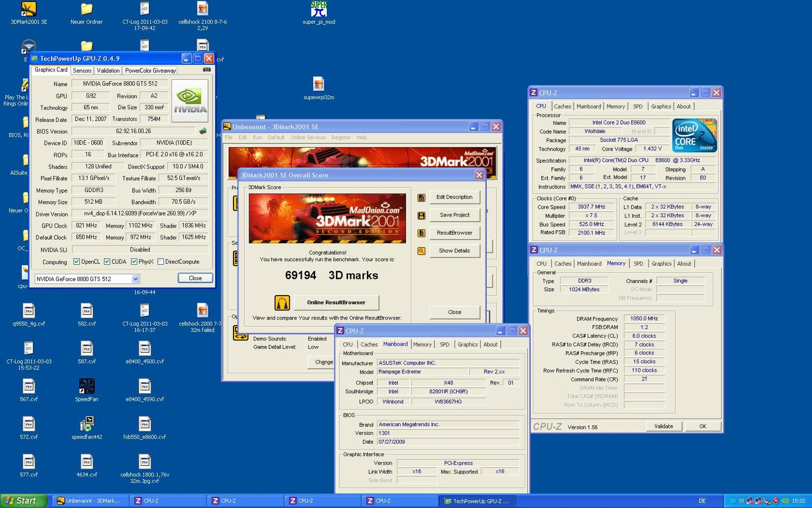Screen dimensions: 812x508
Task: Open the GPU selection dropdown in GPU-Z
Action: [136, 279]
